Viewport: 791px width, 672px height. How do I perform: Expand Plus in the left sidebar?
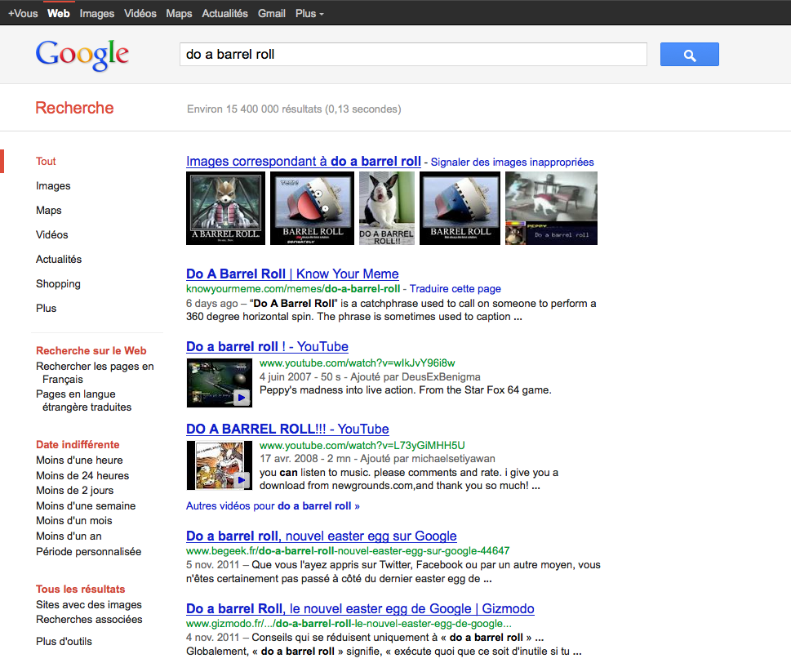[46, 309]
